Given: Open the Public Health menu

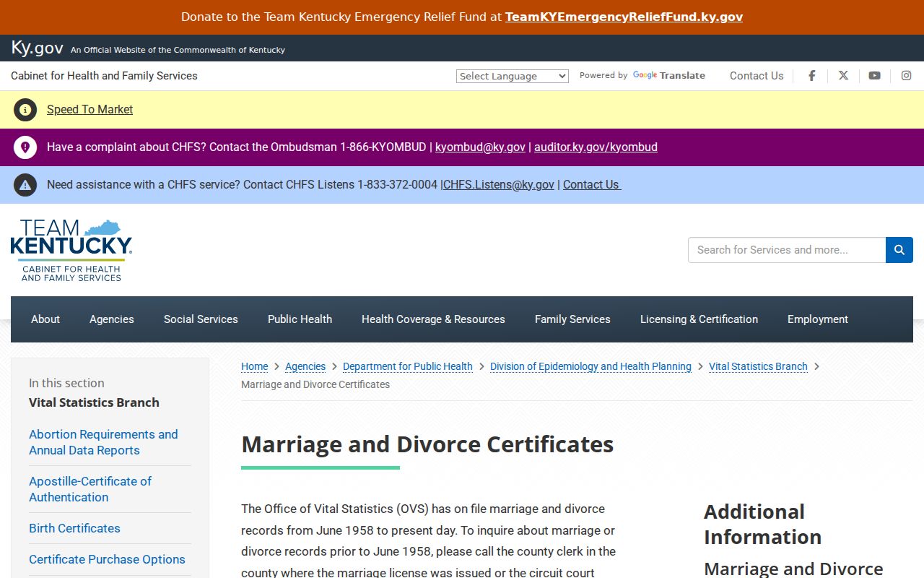Looking at the screenshot, I should coord(300,319).
